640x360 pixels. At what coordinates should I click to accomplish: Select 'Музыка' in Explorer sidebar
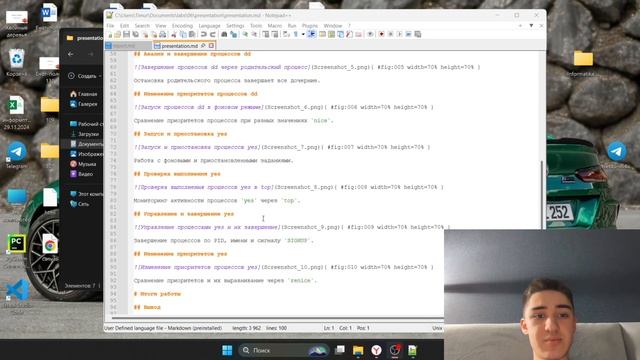(83, 164)
